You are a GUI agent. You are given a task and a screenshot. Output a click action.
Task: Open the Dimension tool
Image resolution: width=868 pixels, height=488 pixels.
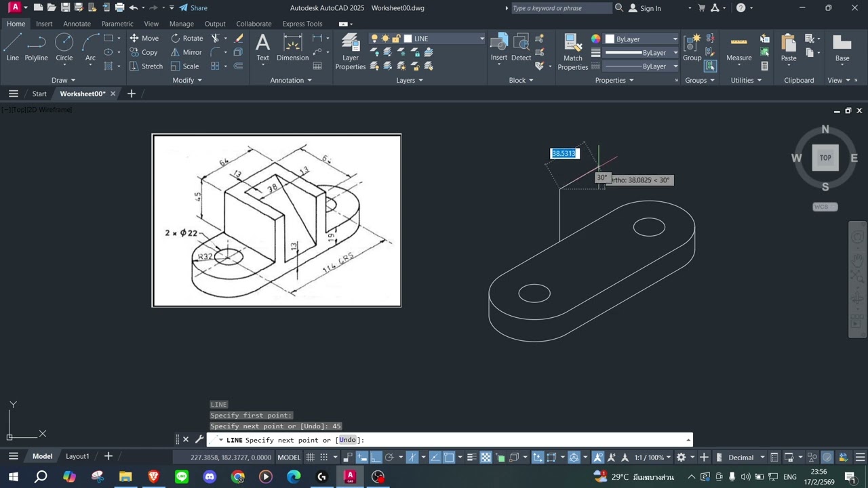[292, 47]
